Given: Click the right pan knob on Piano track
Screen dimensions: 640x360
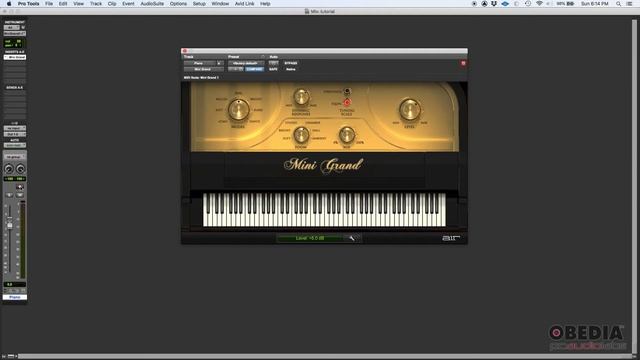Looking at the screenshot, I should [20, 169].
